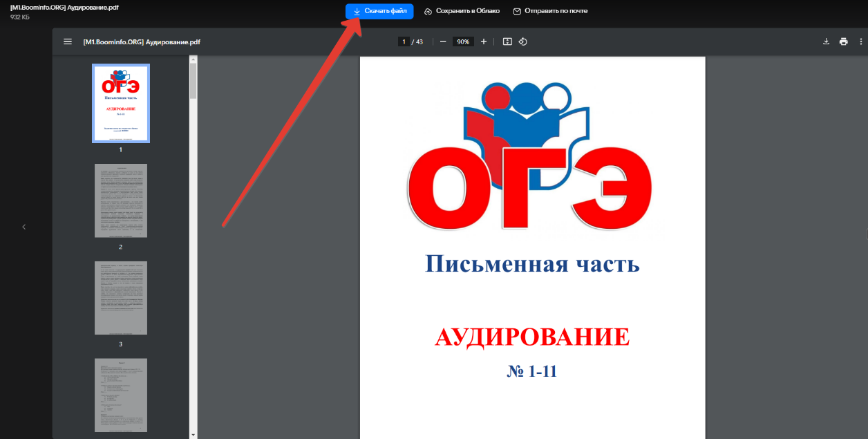Zoom out with the minus icon
Image resolution: width=868 pixels, height=439 pixels.
pos(443,41)
